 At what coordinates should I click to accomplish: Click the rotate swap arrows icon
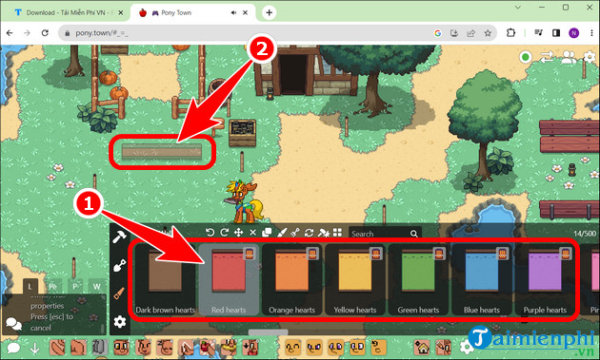pos(309,233)
